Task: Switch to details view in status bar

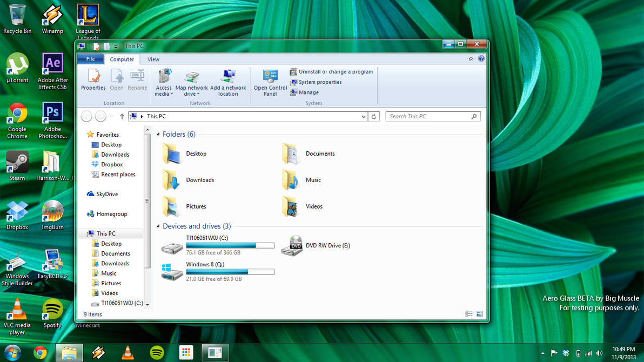Action: (468, 314)
